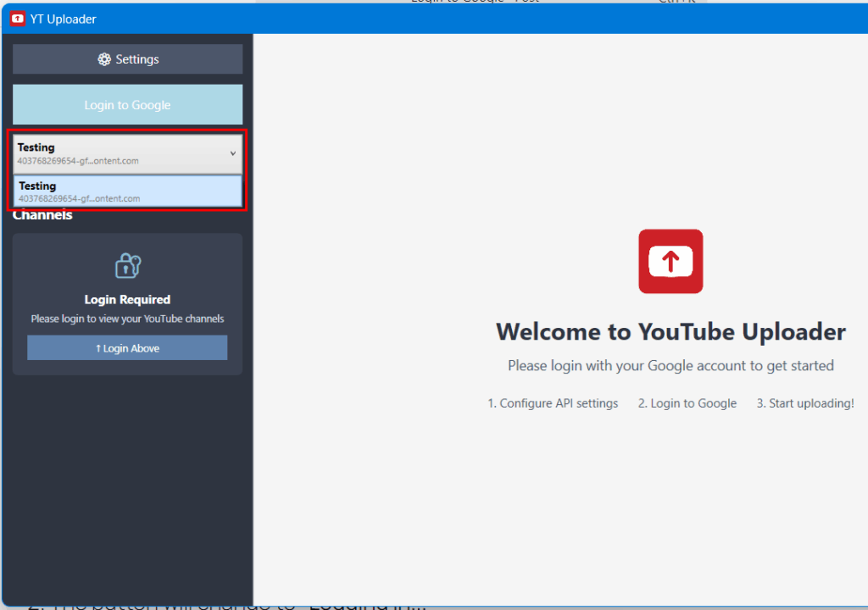The height and width of the screenshot is (610, 868).
Task: Expand the account dropdown chevron arrow
Action: point(233,153)
